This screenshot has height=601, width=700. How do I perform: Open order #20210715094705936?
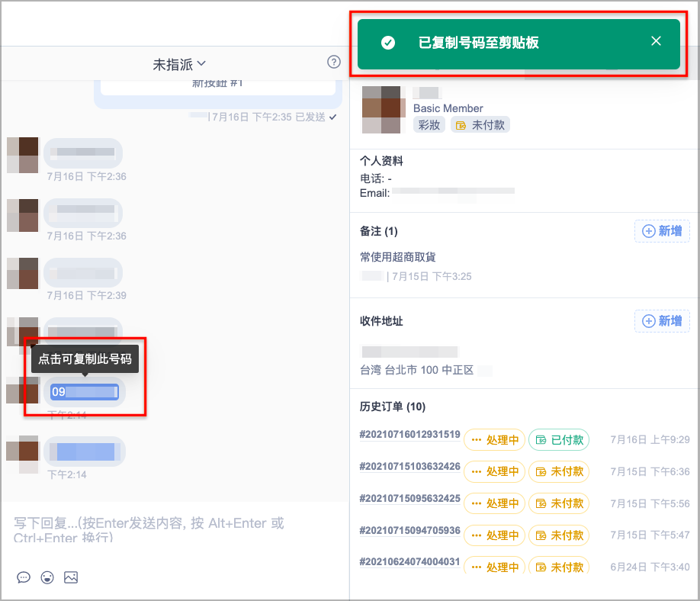pyautogui.click(x=409, y=531)
